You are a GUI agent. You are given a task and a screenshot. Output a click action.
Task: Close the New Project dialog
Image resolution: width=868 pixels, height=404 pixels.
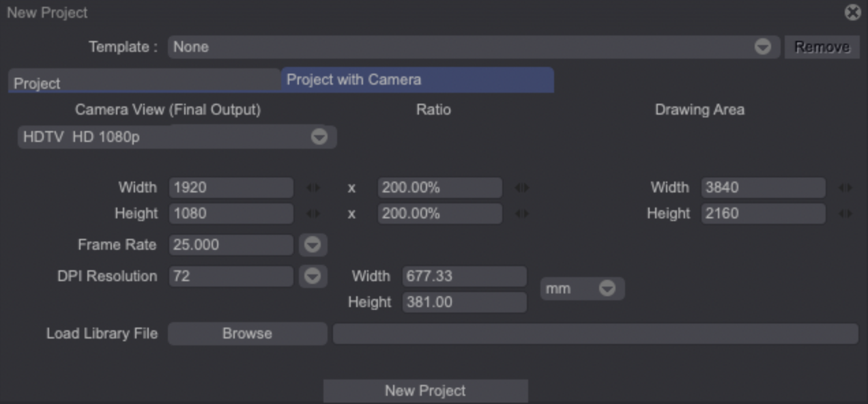[x=852, y=12]
